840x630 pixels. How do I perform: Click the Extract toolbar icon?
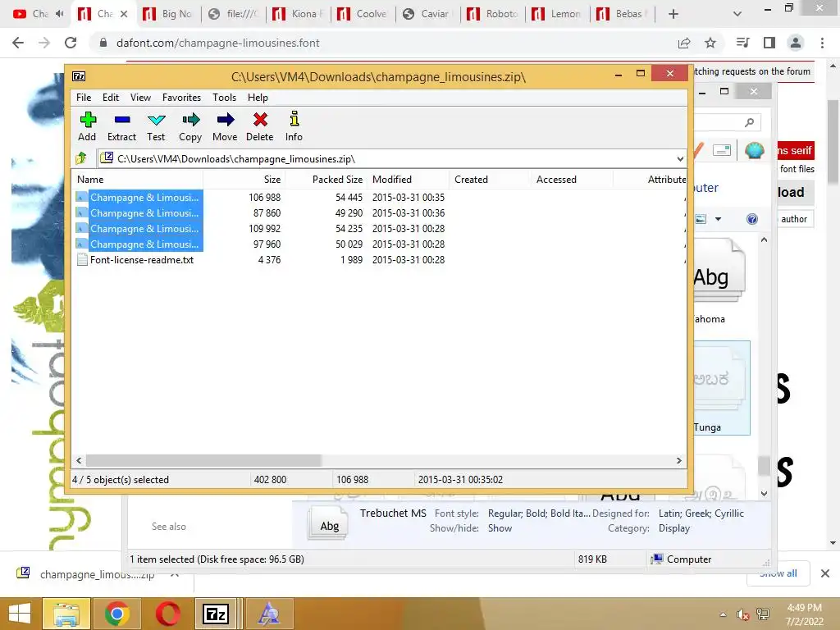[121, 126]
